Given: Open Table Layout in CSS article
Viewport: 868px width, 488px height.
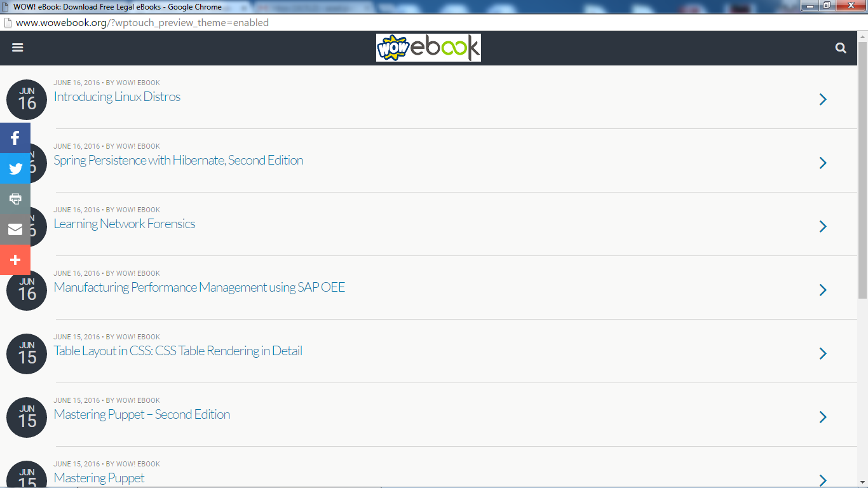Looking at the screenshot, I should 178,351.
